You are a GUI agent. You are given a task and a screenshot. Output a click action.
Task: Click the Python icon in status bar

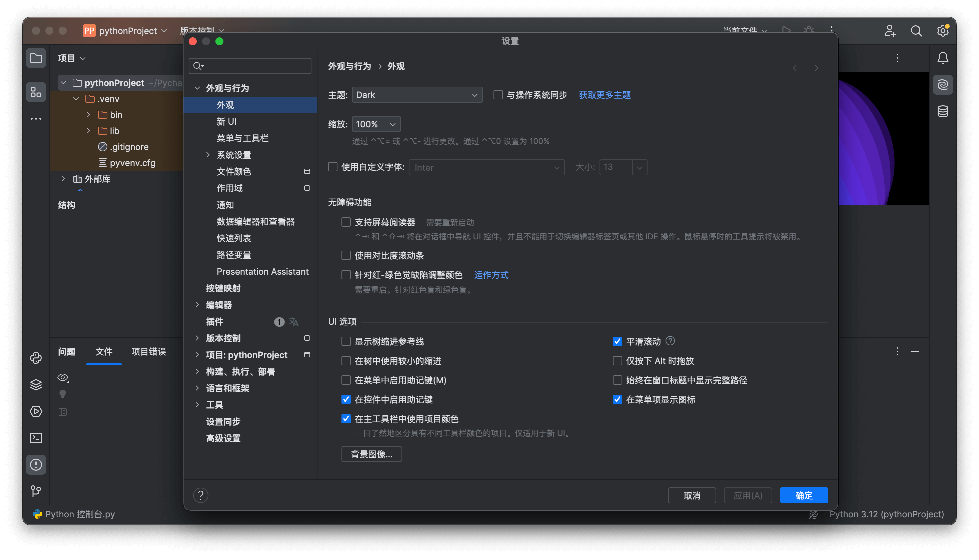click(37, 514)
